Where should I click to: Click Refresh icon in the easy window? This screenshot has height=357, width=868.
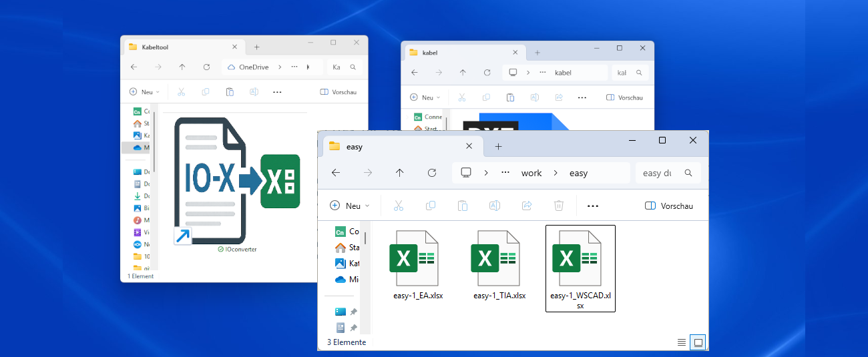point(432,173)
